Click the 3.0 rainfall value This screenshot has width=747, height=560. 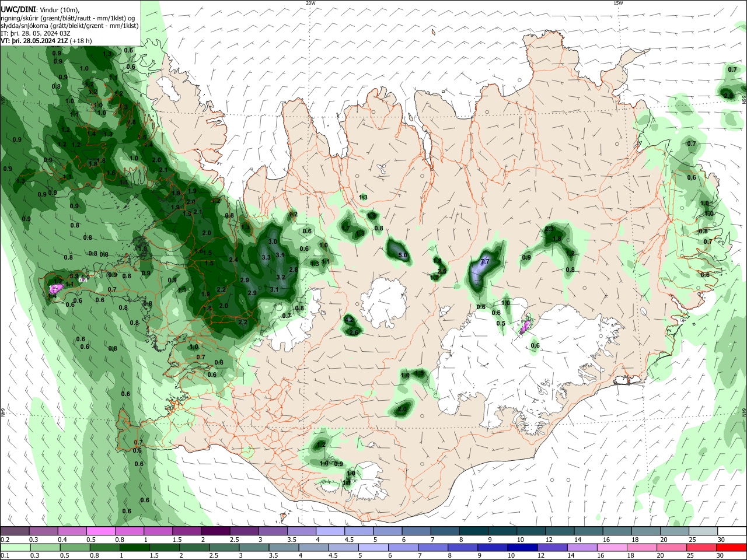point(273,242)
